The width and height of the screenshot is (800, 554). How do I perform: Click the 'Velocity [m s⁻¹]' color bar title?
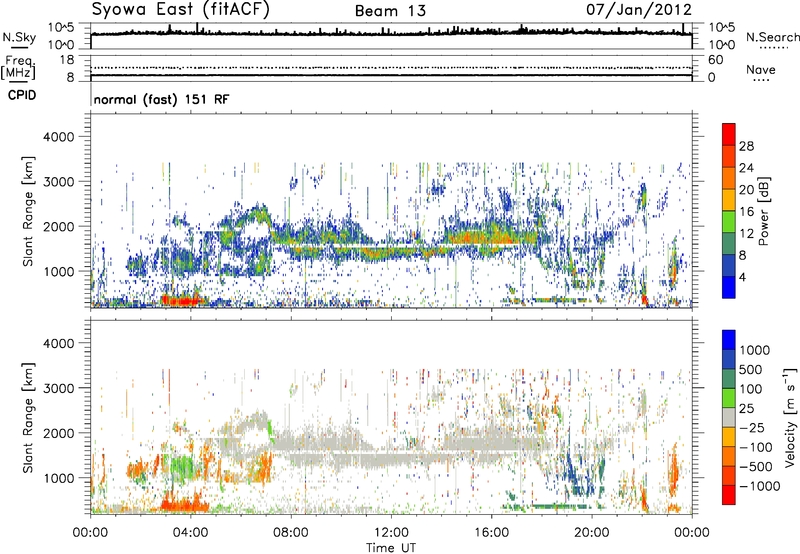(x=790, y=417)
